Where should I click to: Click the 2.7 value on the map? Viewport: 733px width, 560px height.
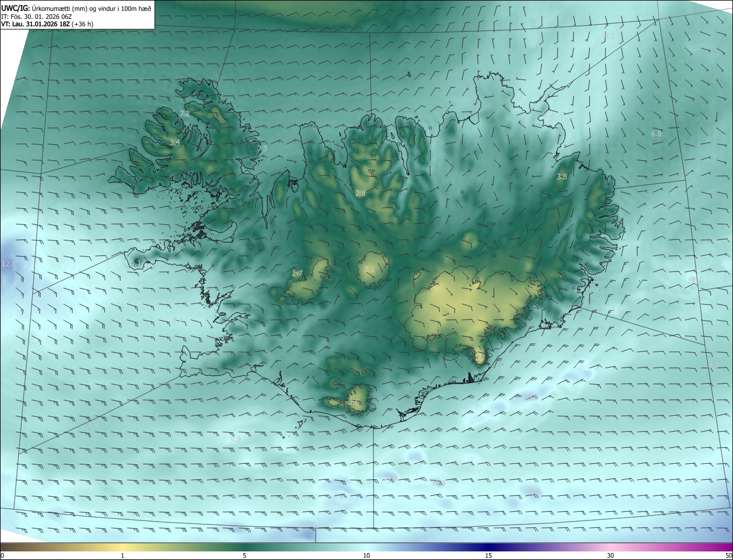pyautogui.click(x=297, y=274)
